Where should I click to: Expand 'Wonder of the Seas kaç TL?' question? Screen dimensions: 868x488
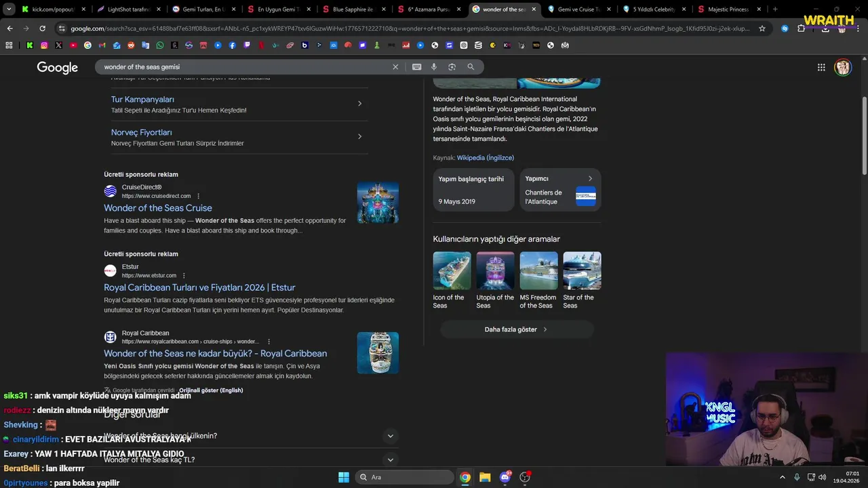click(x=390, y=460)
